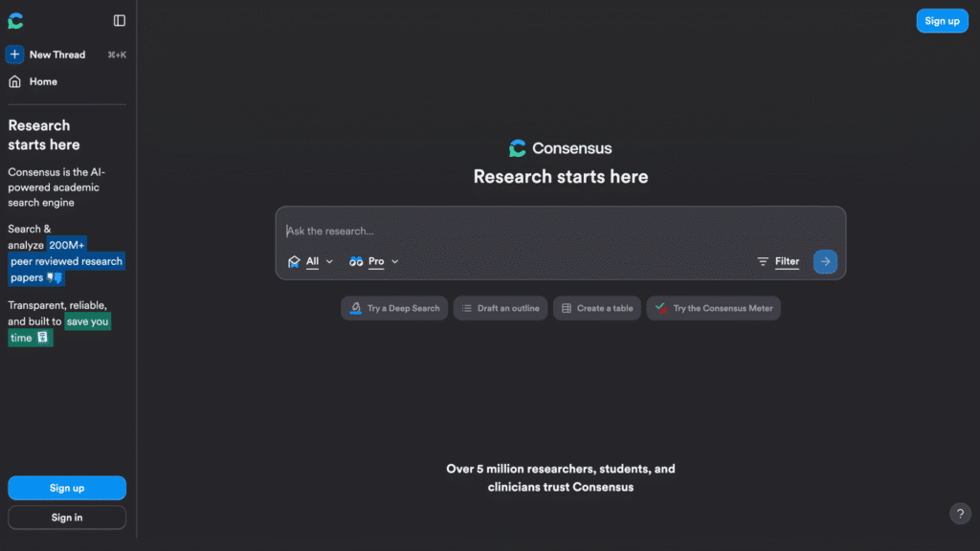Open the help question mark icon

tap(960, 514)
